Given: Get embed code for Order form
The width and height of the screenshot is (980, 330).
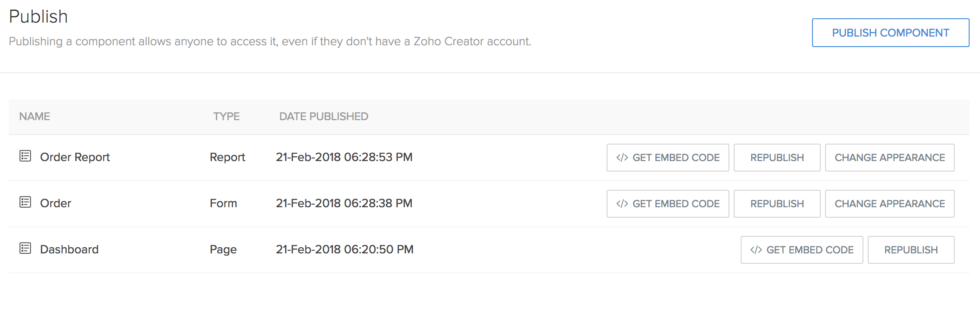Looking at the screenshot, I should pos(668,204).
